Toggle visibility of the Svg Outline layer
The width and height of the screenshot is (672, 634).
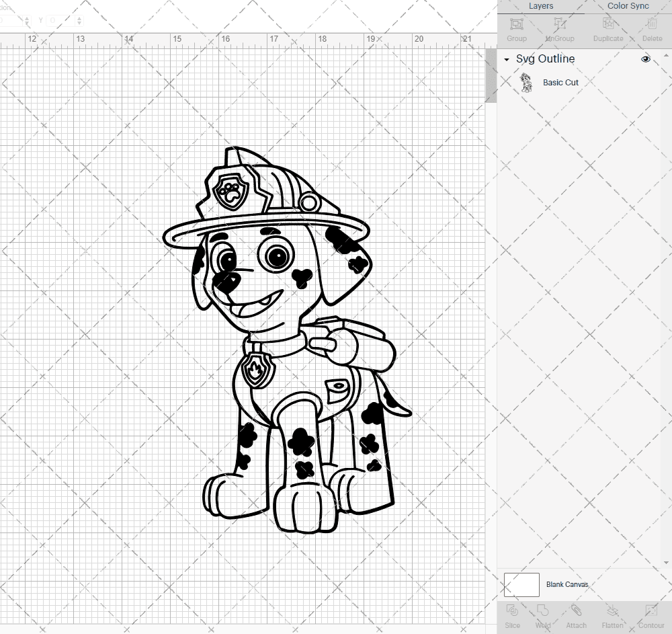coord(646,59)
